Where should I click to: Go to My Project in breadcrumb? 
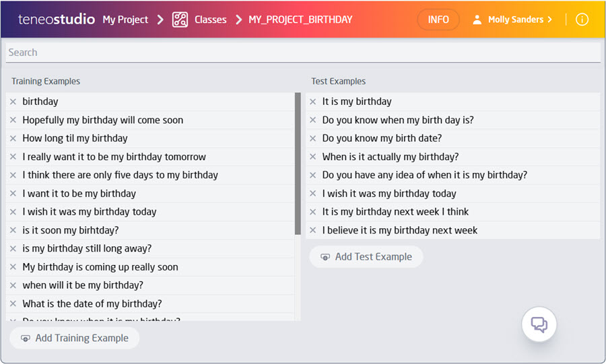[125, 20]
